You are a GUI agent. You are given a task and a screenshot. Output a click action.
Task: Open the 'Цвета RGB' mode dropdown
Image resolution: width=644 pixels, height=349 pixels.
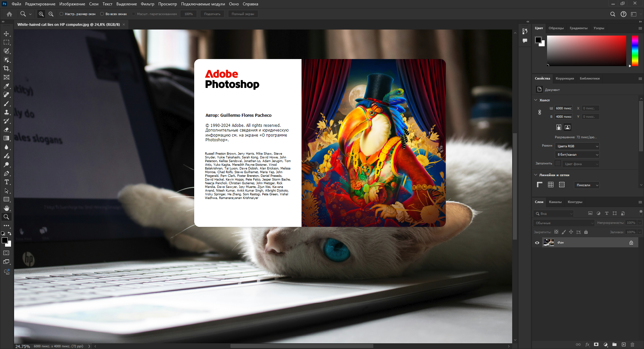pos(577,146)
